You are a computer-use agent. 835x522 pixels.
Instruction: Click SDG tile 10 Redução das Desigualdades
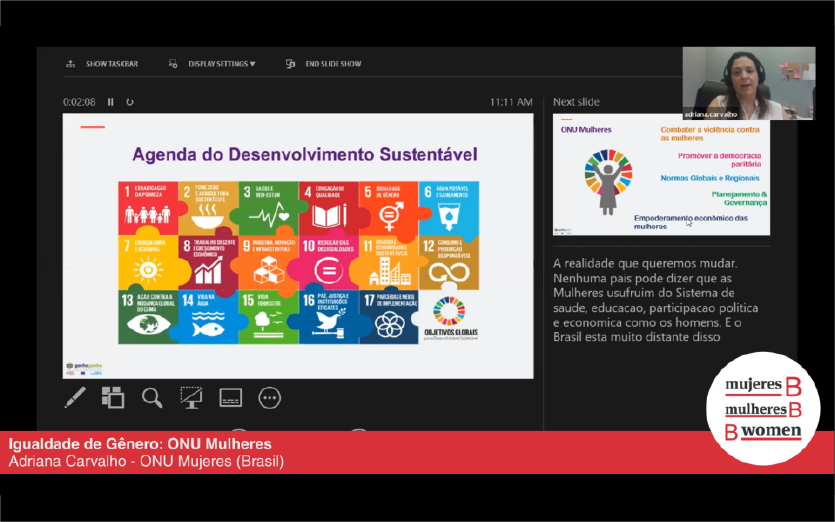[329, 263]
